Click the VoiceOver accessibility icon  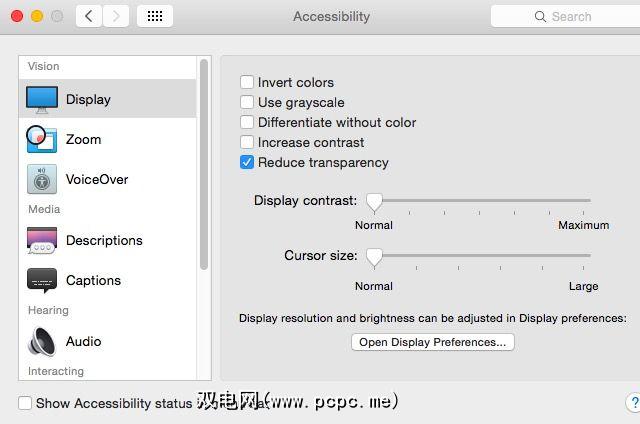point(42,179)
